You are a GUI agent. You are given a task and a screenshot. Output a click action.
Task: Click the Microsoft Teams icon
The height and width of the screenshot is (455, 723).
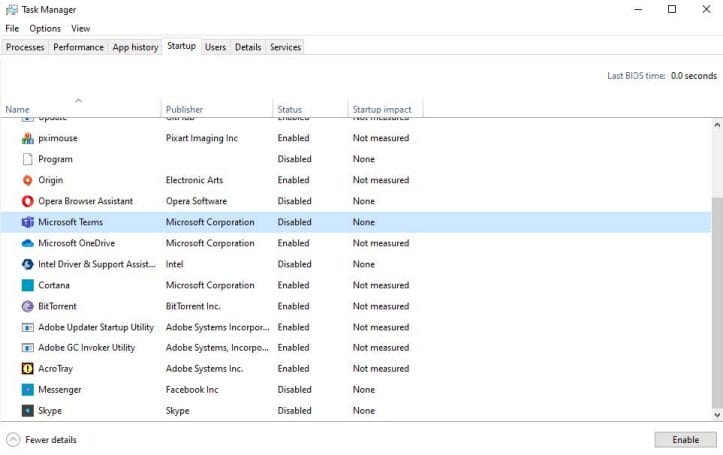(28, 222)
